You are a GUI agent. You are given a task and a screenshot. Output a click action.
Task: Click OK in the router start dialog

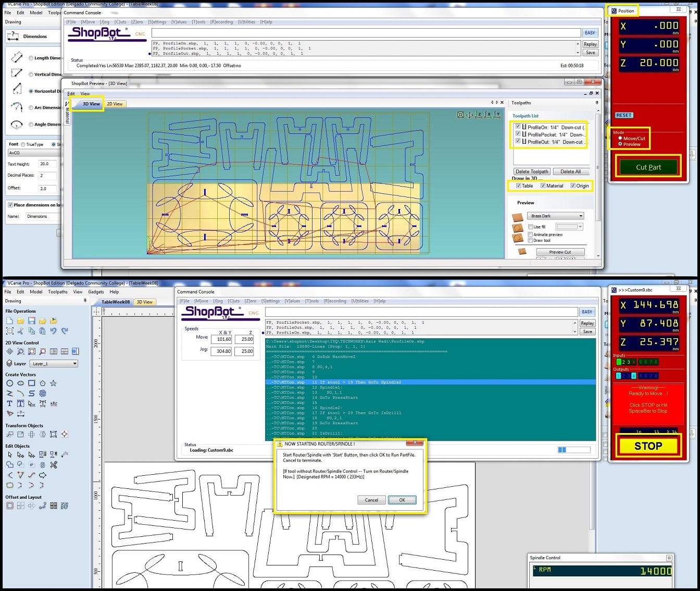(402, 500)
